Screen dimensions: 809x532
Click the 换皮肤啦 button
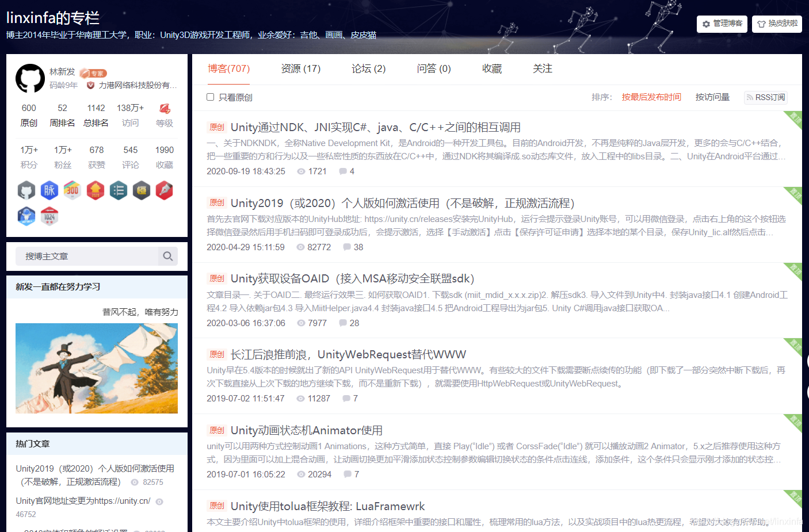point(777,24)
